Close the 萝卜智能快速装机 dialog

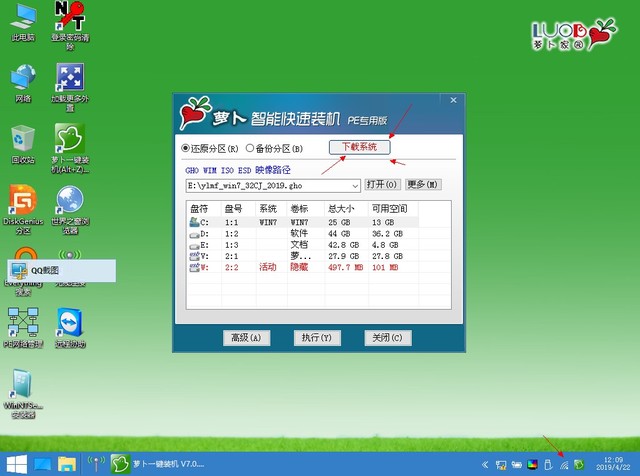(453, 100)
